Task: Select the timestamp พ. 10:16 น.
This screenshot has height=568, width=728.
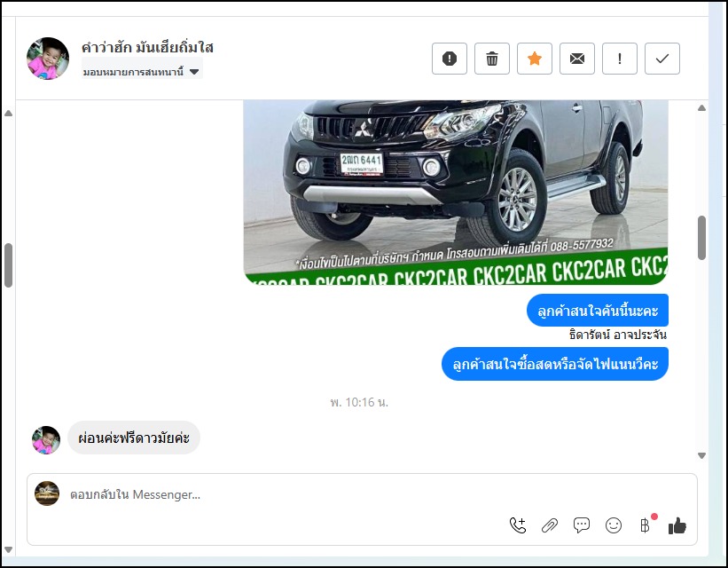Action: pos(359,402)
